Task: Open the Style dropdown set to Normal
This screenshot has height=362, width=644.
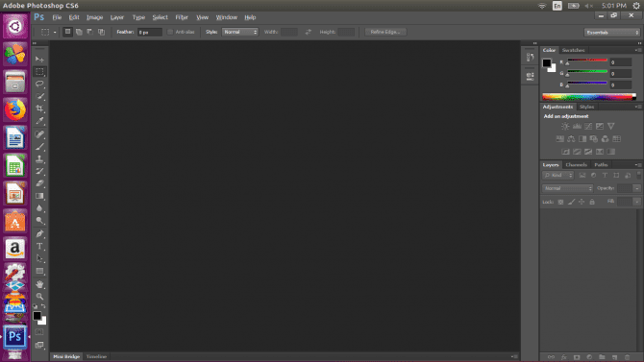Action: [240, 32]
